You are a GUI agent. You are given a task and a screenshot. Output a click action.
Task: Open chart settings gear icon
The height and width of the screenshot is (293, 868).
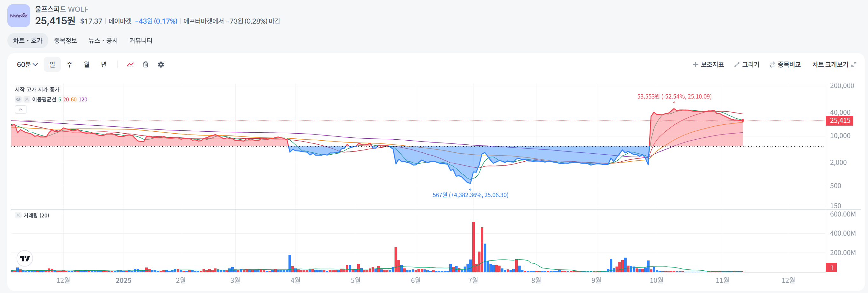pos(161,64)
